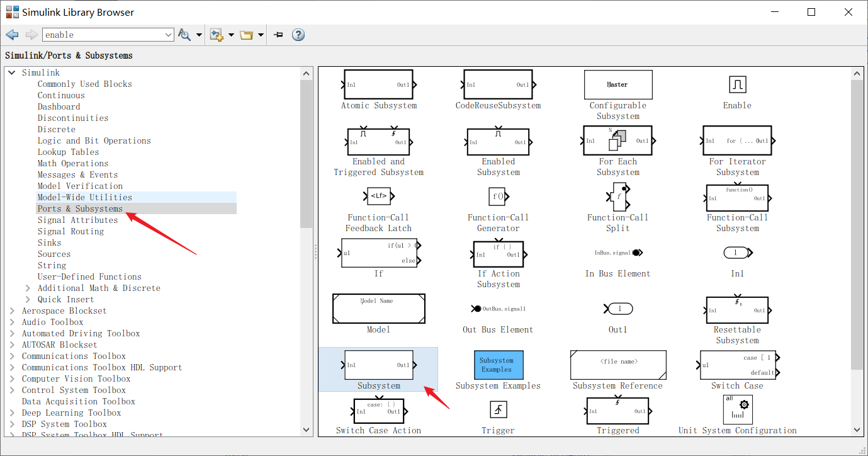
Task: Select the Enabled Subsystem block icon
Action: pyautogui.click(x=499, y=142)
